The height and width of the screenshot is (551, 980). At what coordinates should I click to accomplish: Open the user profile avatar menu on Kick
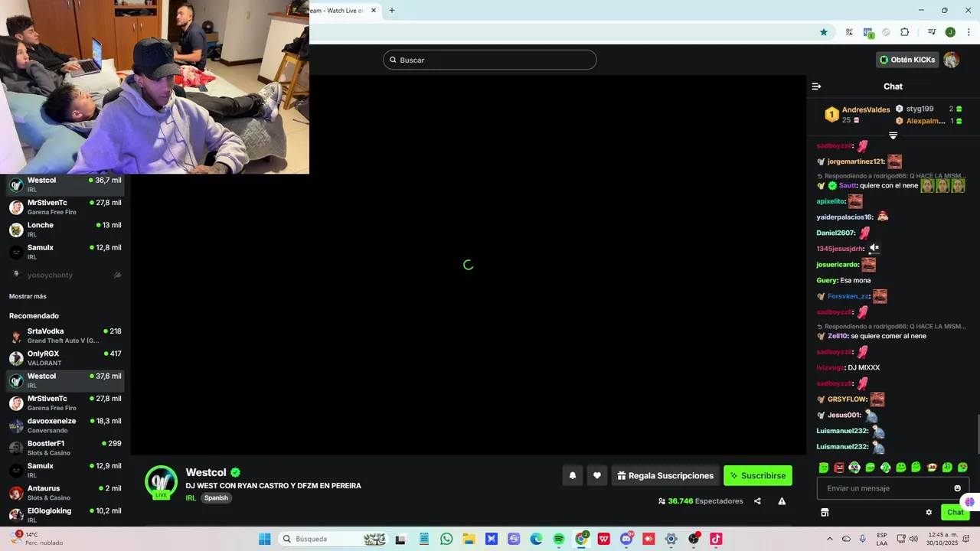point(951,60)
